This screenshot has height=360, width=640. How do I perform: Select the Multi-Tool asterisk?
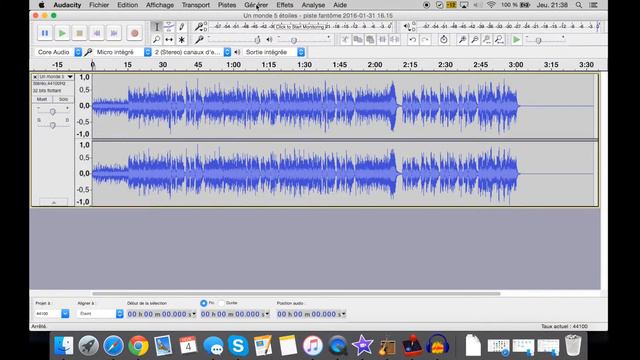coord(181,40)
